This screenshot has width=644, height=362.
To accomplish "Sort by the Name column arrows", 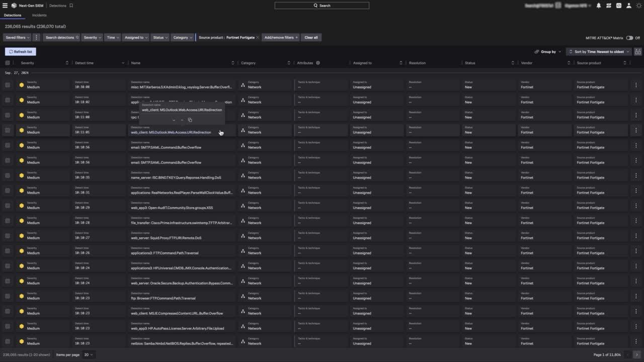I will pos(232,63).
